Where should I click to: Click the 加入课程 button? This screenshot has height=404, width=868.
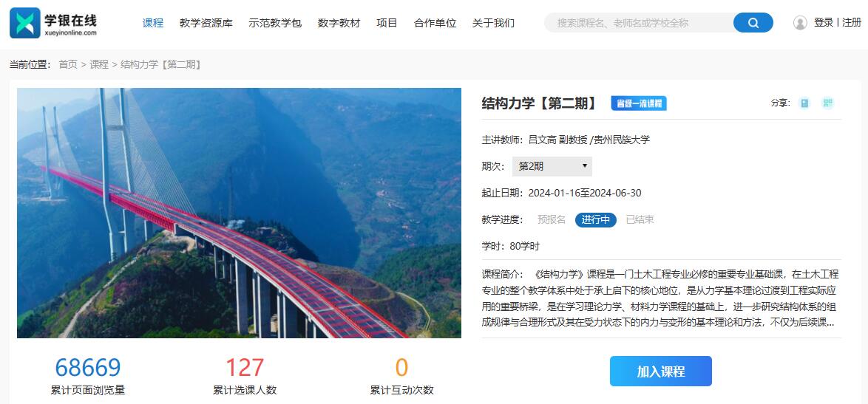(661, 372)
